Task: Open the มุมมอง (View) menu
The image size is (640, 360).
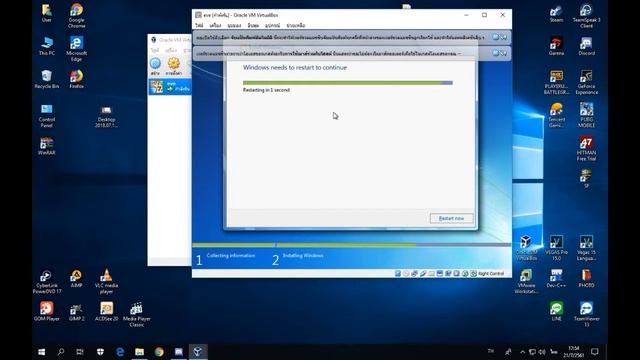Action: pyautogui.click(x=234, y=25)
